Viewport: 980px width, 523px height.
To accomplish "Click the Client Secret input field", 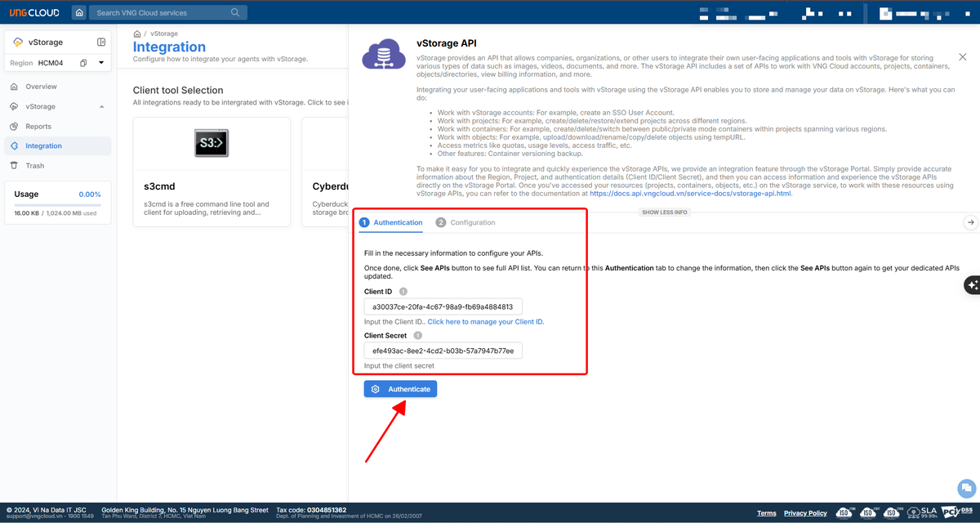I will click(x=443, y=351).
